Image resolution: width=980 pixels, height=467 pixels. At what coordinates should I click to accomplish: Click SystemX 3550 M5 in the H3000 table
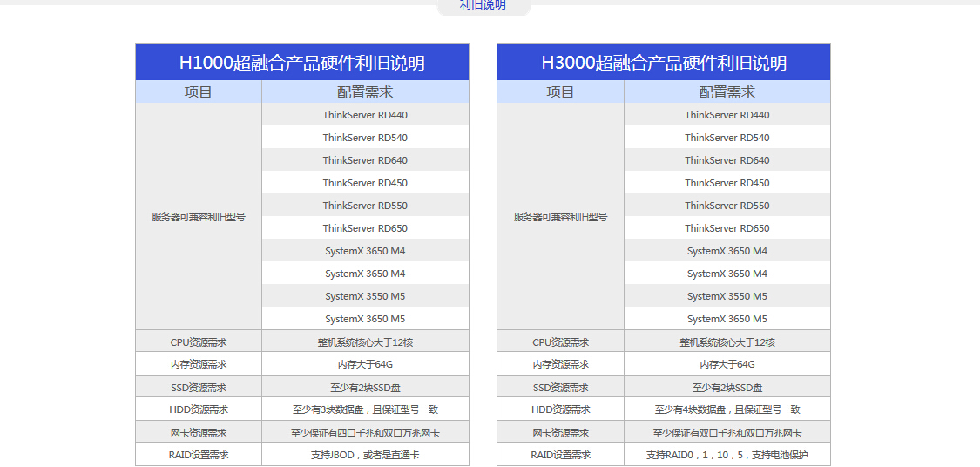tap(727, 295)
